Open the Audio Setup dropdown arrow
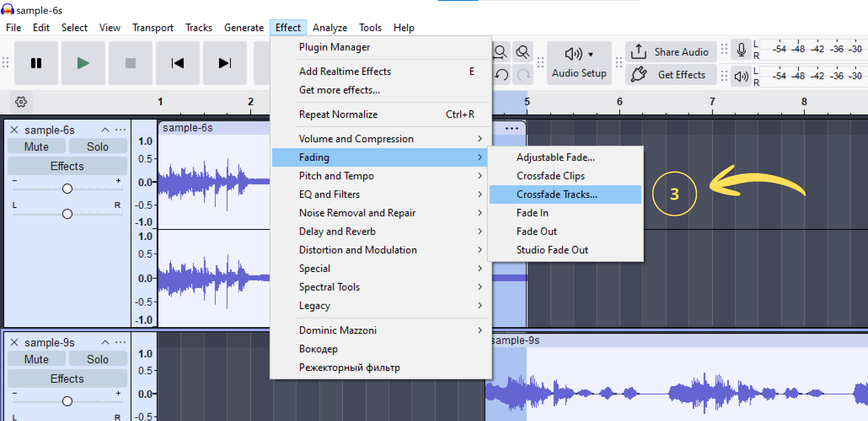Viewport: 868px width, 421px height. coord(591,53)
